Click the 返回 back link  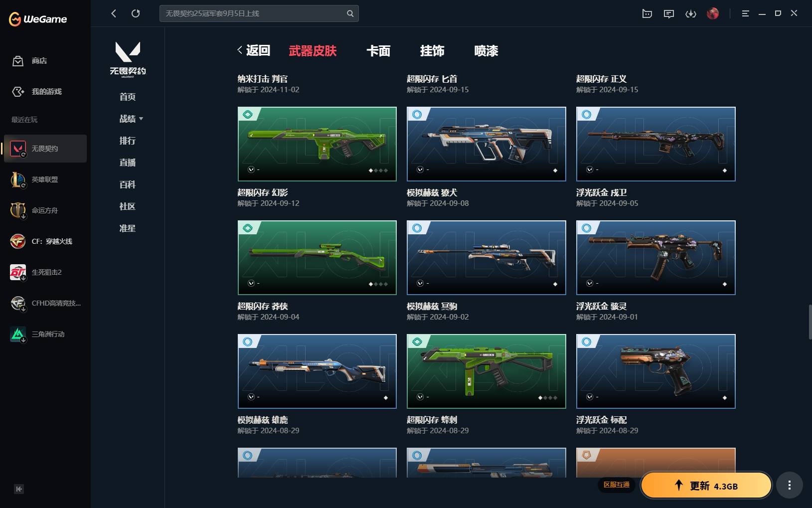click(x=254, y=50)
